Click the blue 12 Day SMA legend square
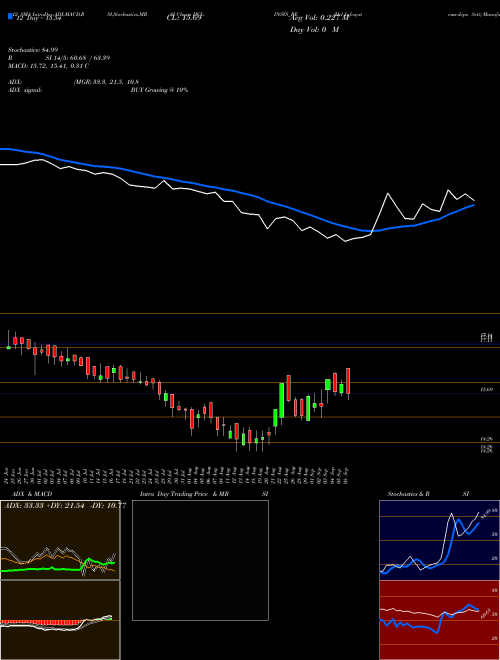500x660 pixels. tap(10, 16)
